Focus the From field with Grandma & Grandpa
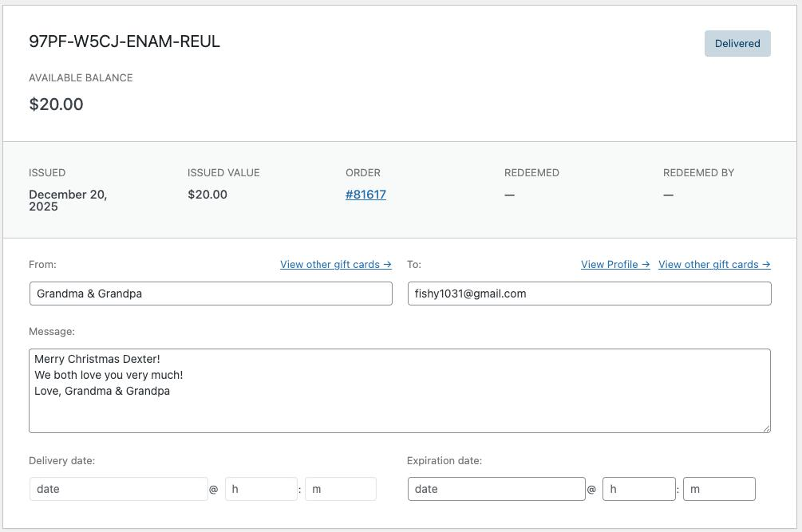 click(x=211, y=294)
